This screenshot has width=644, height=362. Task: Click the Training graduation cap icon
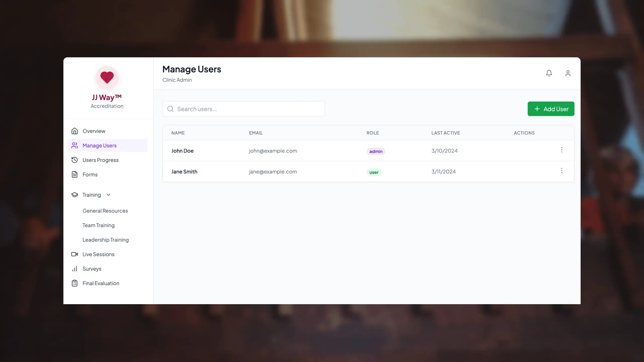pyautogui.click(x=74, y=195)
